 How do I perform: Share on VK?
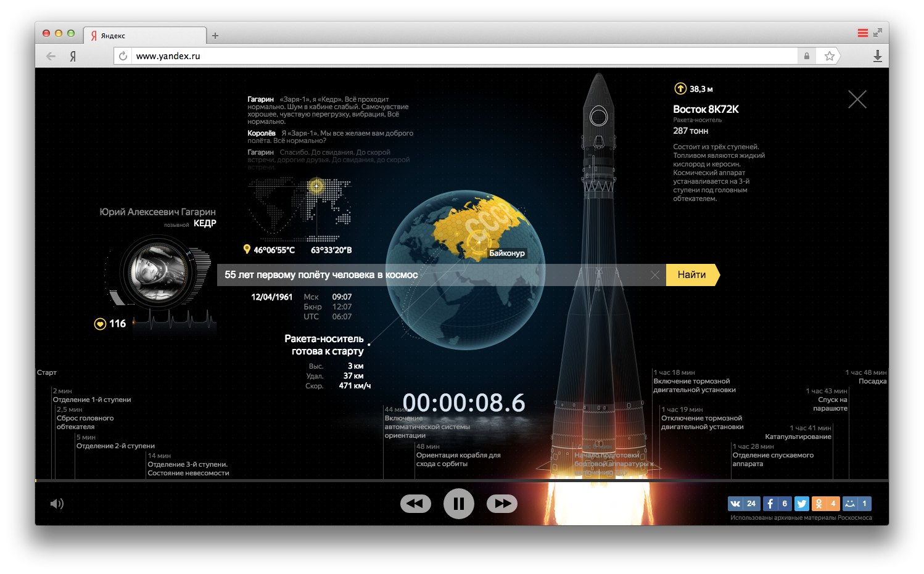[743, 504]
